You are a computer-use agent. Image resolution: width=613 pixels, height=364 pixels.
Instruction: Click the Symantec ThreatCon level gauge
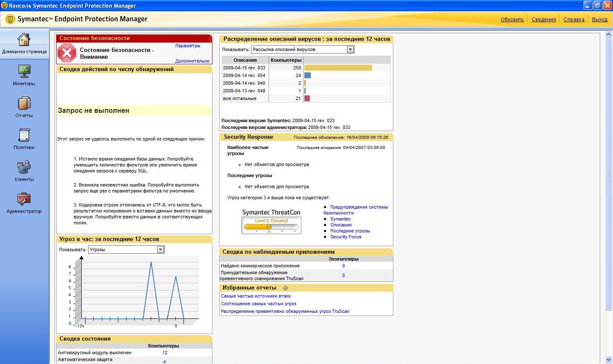(271, 225)
